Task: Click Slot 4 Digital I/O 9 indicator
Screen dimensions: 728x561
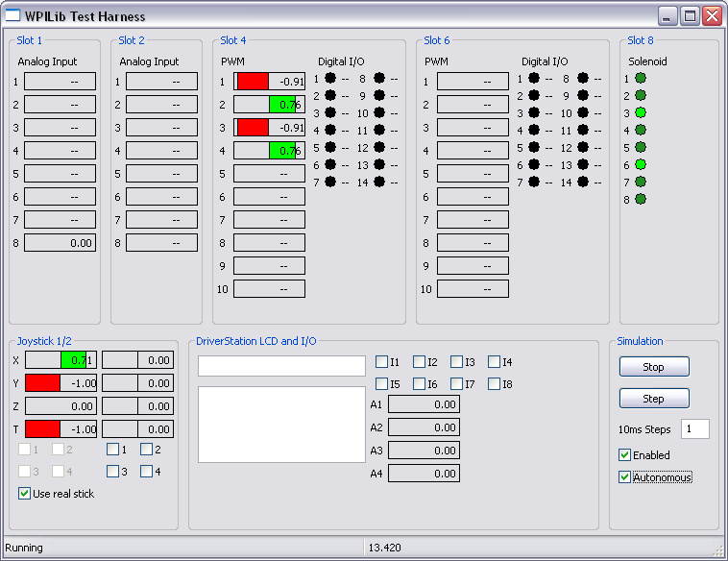Action: click(x=379, y=95)
